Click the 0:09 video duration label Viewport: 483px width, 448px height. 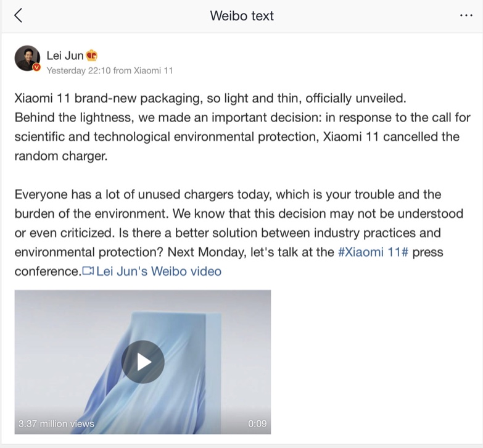[x=257, y=423]
